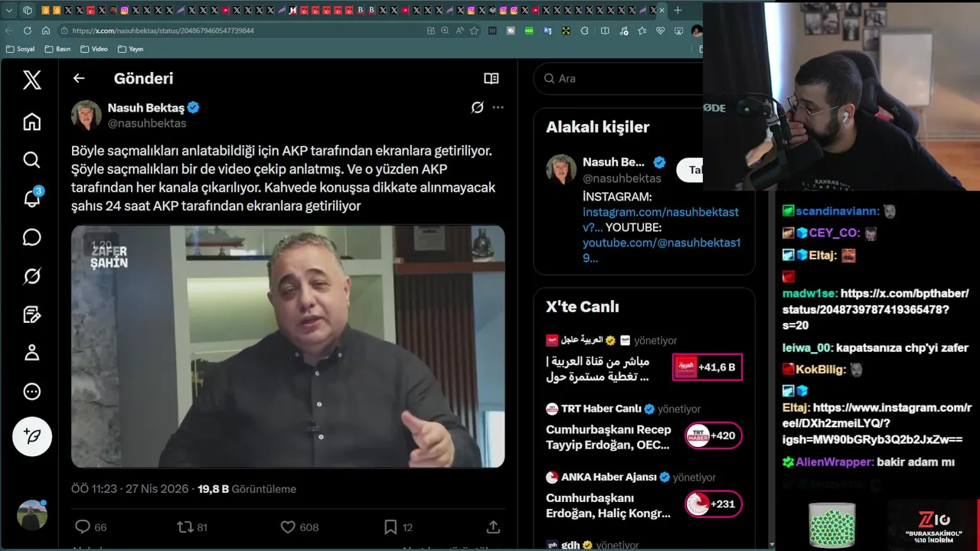The height and width of the screenshot is (551, 980).
Task: Go to the Home feed icon
Action: tap(31, 122)
